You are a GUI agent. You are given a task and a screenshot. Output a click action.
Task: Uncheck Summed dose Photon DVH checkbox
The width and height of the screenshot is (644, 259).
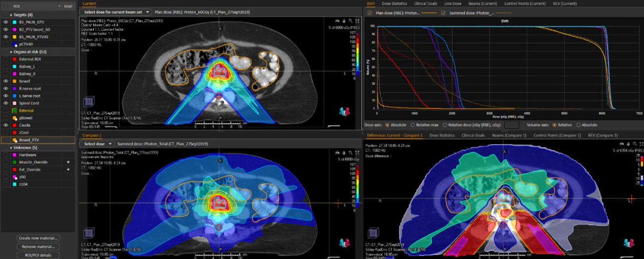[443, 12]
